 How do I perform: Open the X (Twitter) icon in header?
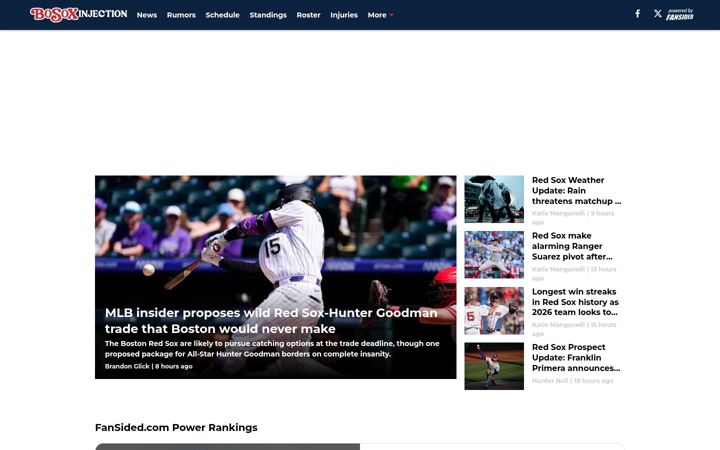658,14
